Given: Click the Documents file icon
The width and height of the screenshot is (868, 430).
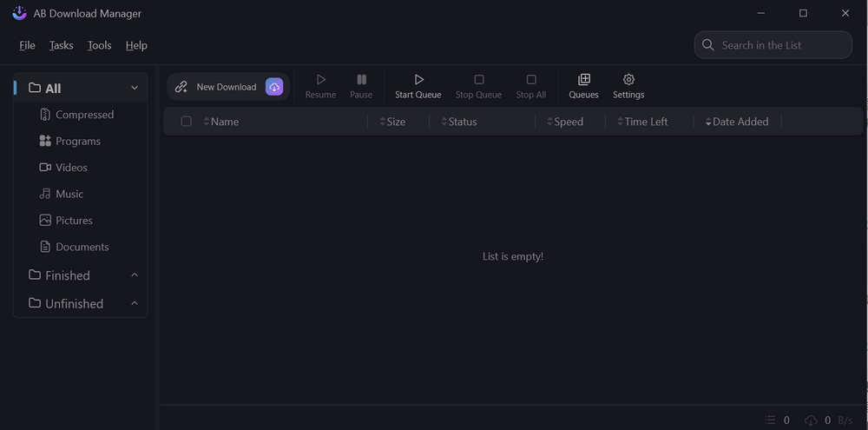Looking at the screenshot, I should coord(45,247).
